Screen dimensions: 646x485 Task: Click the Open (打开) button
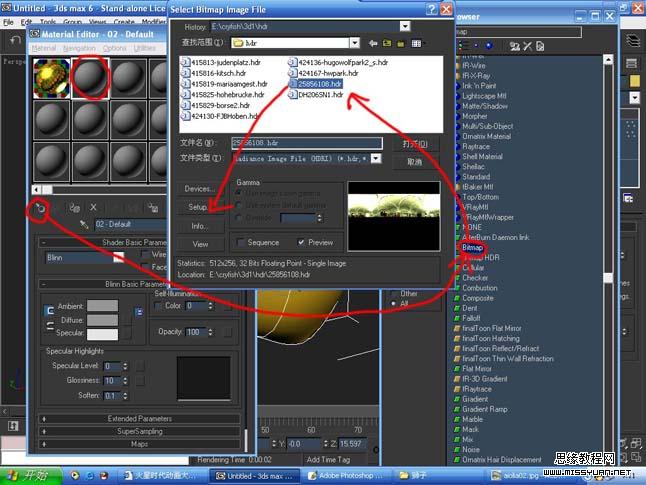coord(415,144)
